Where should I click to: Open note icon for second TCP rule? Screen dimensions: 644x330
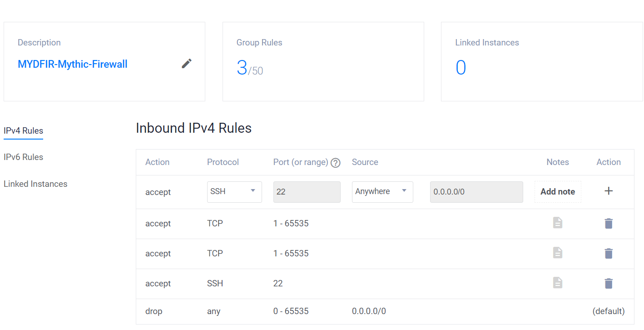[x=558, y=253]
